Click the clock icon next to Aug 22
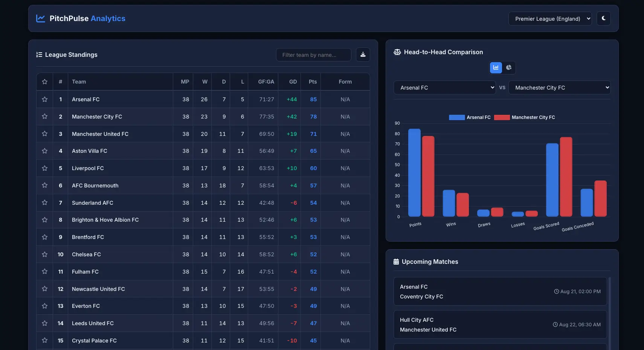Viewport: 644px width, 350px height. [555, 325]
